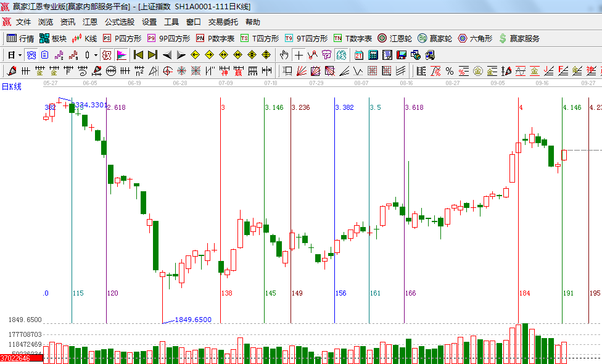Viewport: 602px width, 364px height.
Task: Open the calculator tool icon
Action: click(373, 55)
